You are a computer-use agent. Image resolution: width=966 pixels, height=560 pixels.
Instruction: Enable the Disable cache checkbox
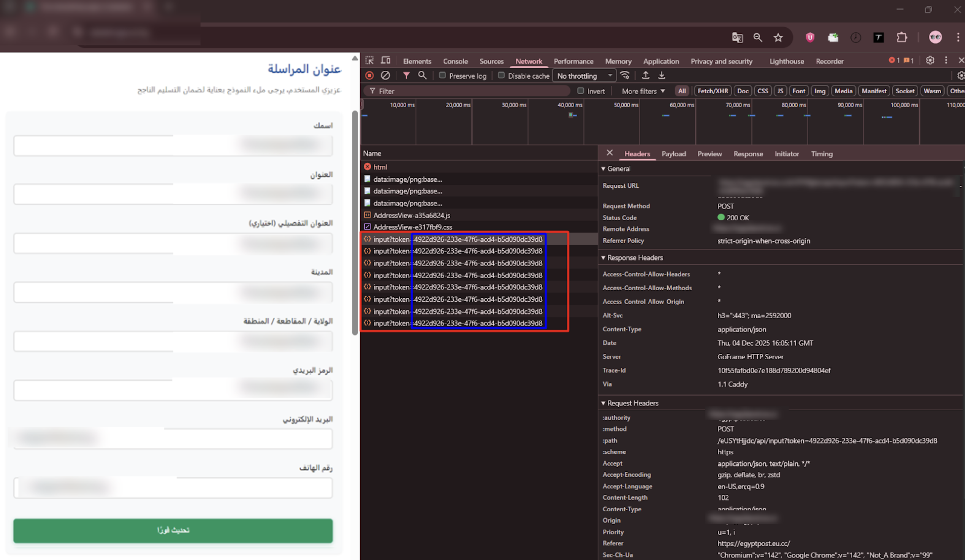(501, 76)
